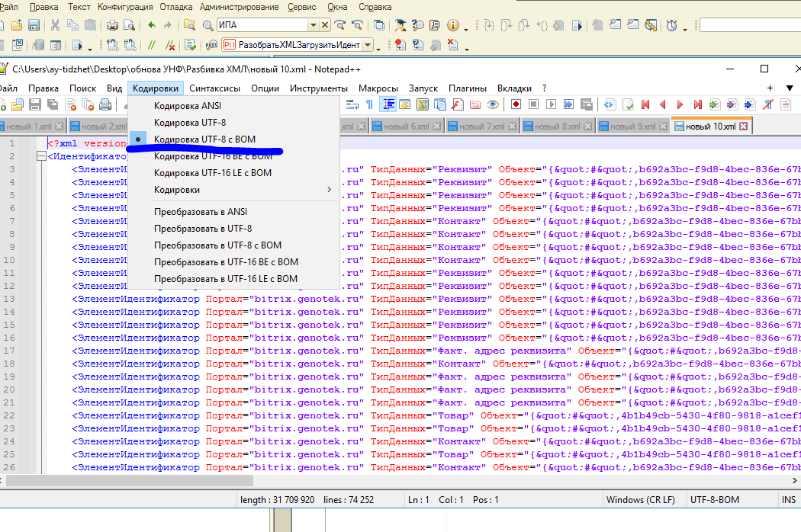Choose Преобразовать в ANSI
The image size is (801, 532).
[x=233, y=212]
